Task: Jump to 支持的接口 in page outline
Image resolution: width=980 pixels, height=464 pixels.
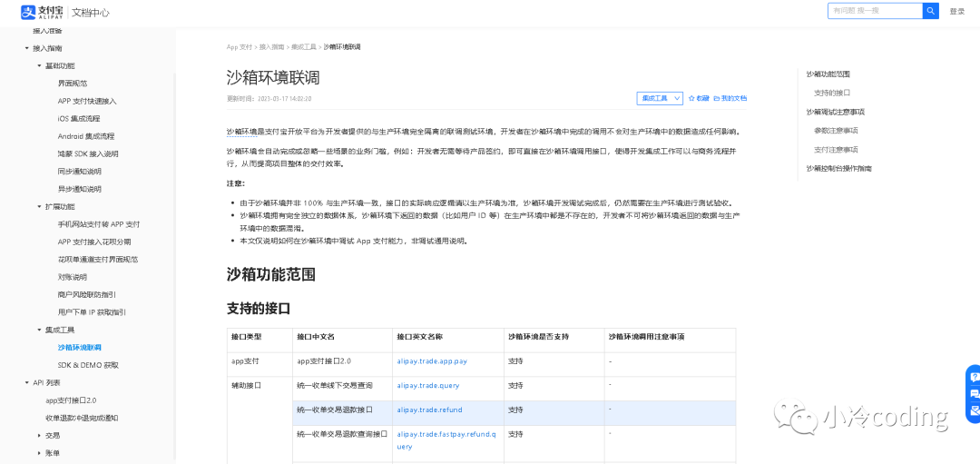Action: (832, 93)
